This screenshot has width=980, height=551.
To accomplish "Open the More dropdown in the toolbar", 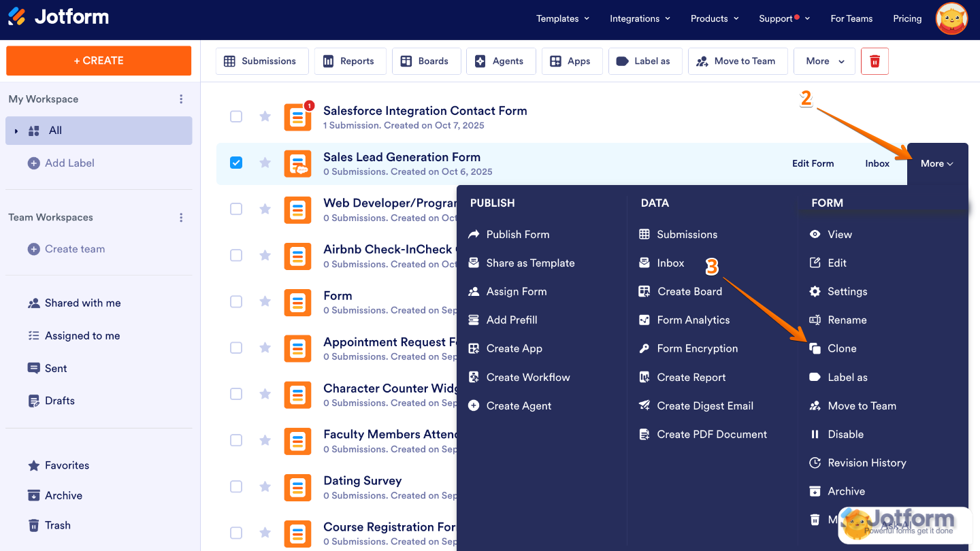I will click(x=824, y=61).
